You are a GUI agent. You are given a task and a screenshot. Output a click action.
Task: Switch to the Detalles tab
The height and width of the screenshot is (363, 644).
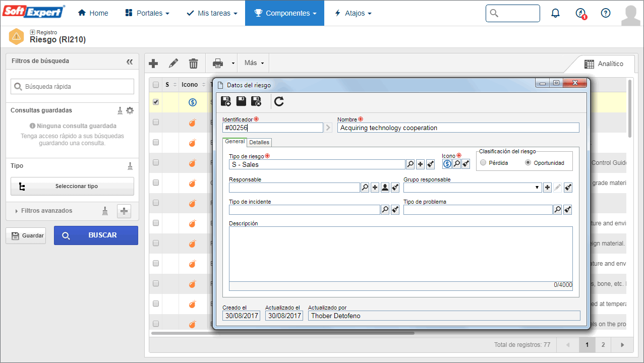tap(259, 142)
